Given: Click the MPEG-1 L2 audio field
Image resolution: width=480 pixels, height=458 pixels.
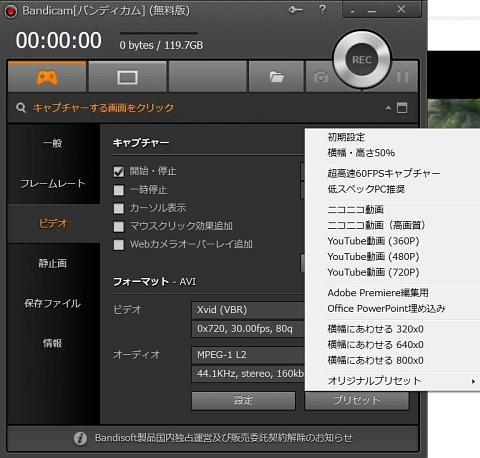Looking at the screenshot, I should (x=248, y=355).
